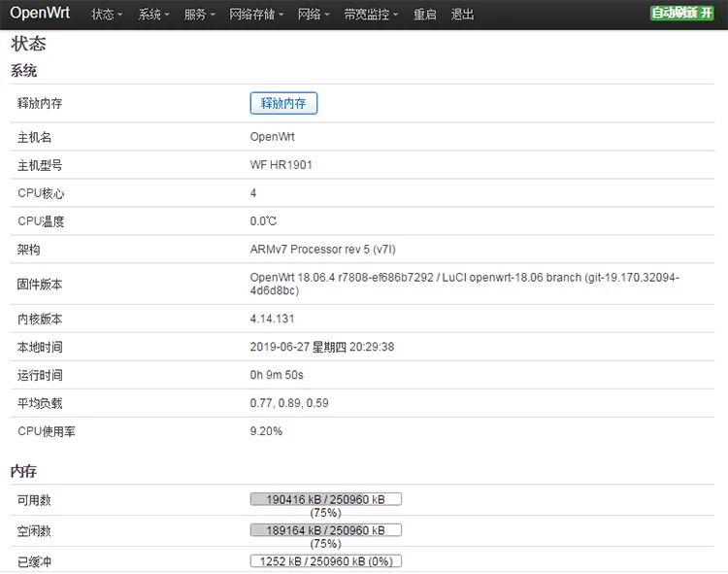The height and width of the screenshot is (574, 728).
Task: Click the 可用数 memory progress bar
Action: (325, 499)
